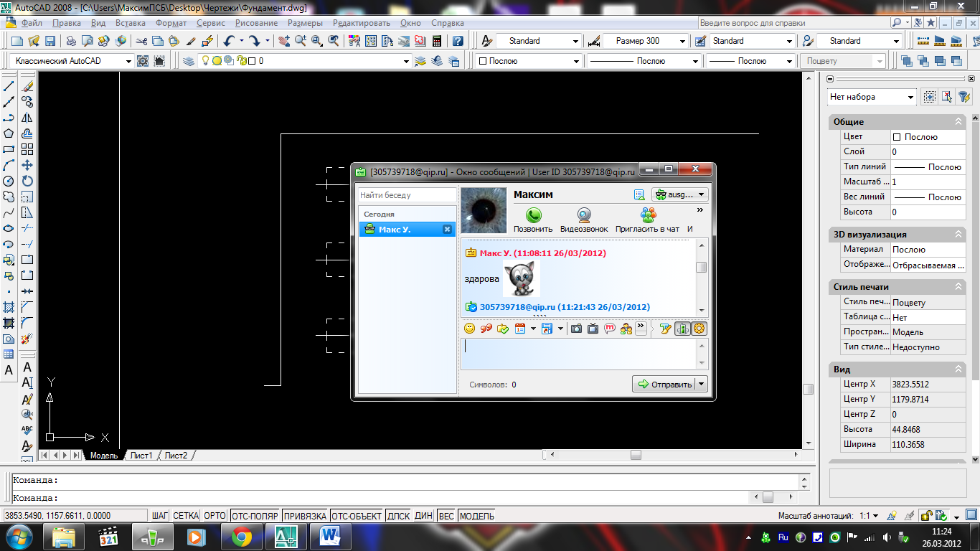Open the Layer Properties Manager icon
The width and height of the screenshot is (980, 551).
tap(188, 61)
